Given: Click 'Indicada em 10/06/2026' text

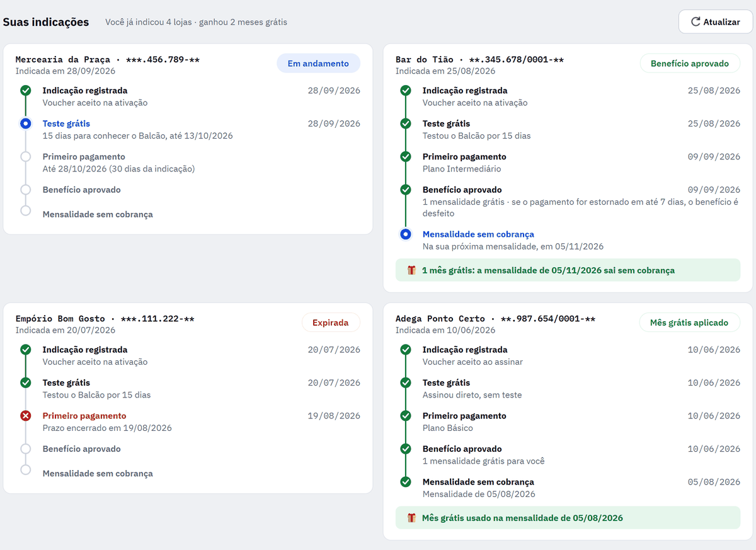Looking at the screenshot, I should click(445, 330).
